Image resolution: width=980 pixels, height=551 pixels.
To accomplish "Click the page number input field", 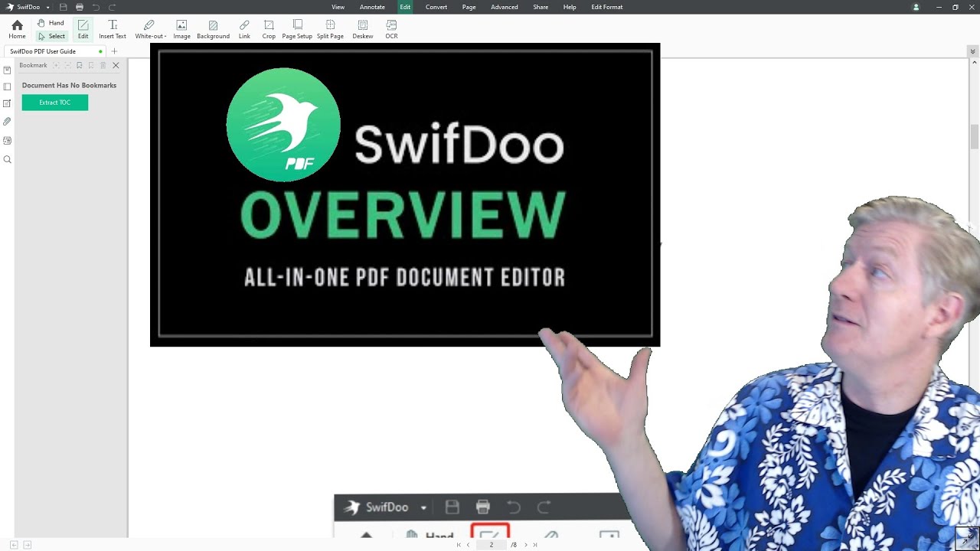I will [x=491, y=545].
